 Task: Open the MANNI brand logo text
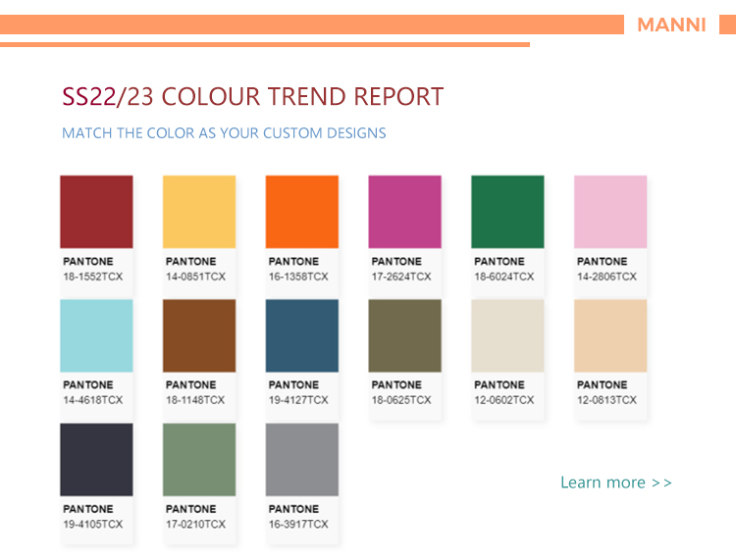pos(671,25)
